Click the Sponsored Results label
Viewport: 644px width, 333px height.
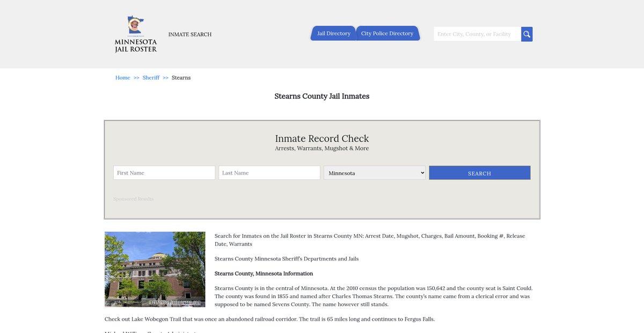point(133,199)
